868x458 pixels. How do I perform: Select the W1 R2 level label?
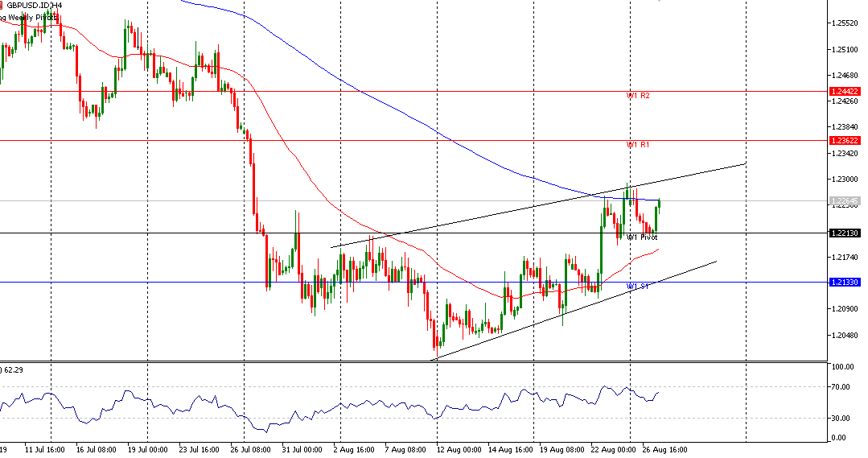(x=638, y=96)
